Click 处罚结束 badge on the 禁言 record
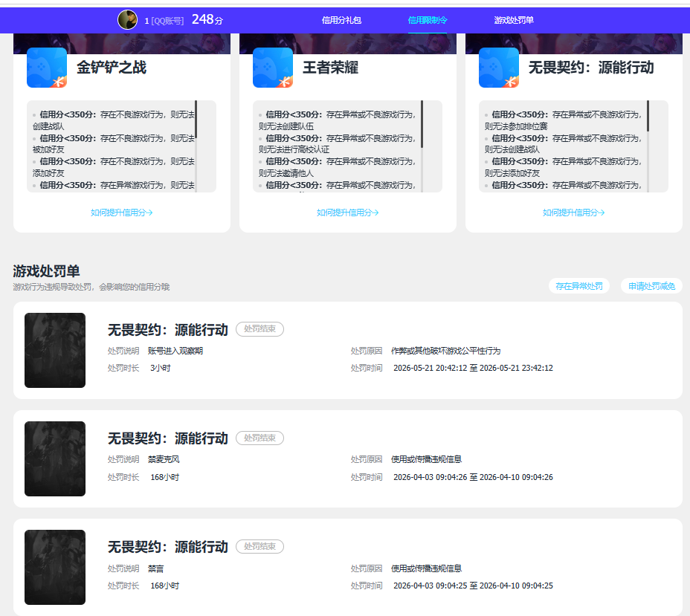The width and height of the screenshot is (690, 616). pos(259,547)
